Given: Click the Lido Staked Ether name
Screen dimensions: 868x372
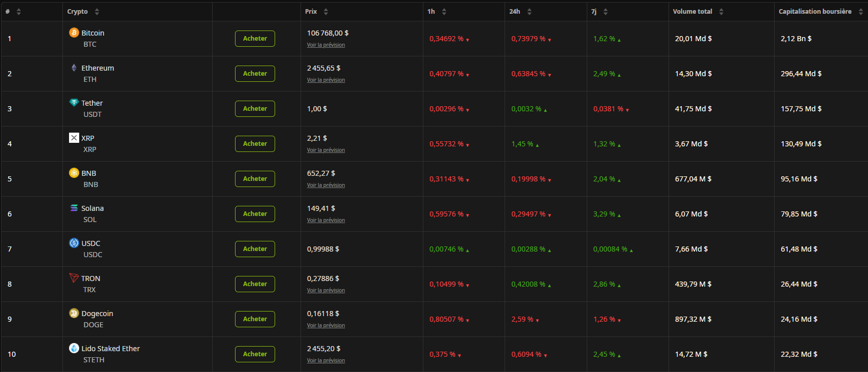Looking at the screenshot, I should click(111, 349).
